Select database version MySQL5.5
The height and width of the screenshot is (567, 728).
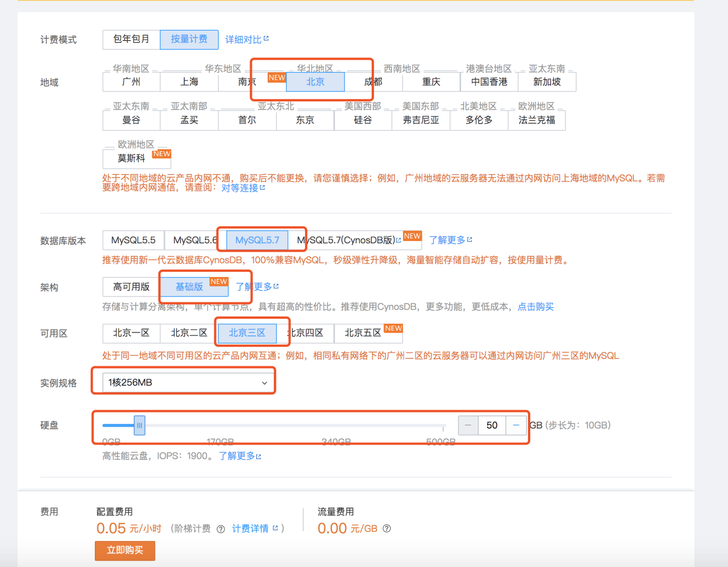click(x=133, y=240)
